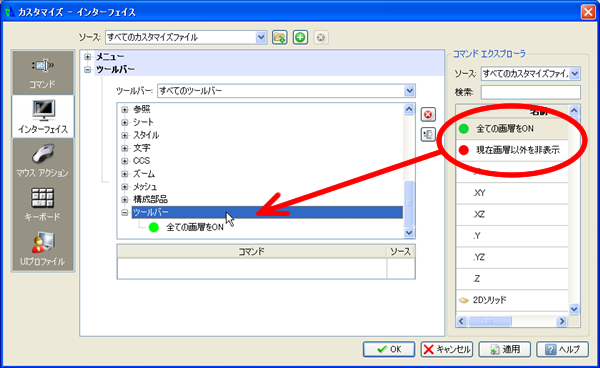Click command list scrollbar up arrow

(574, 111)
